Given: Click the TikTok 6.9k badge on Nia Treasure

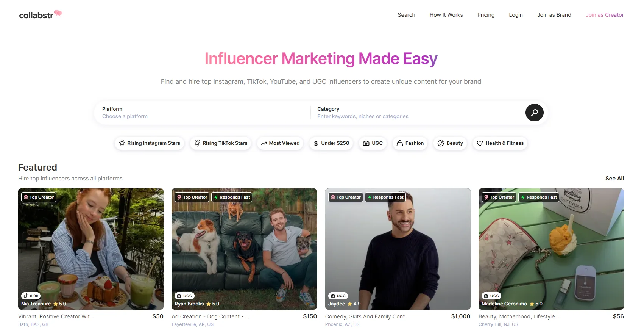Looking at the screenshot, I should tap(31, 296).
